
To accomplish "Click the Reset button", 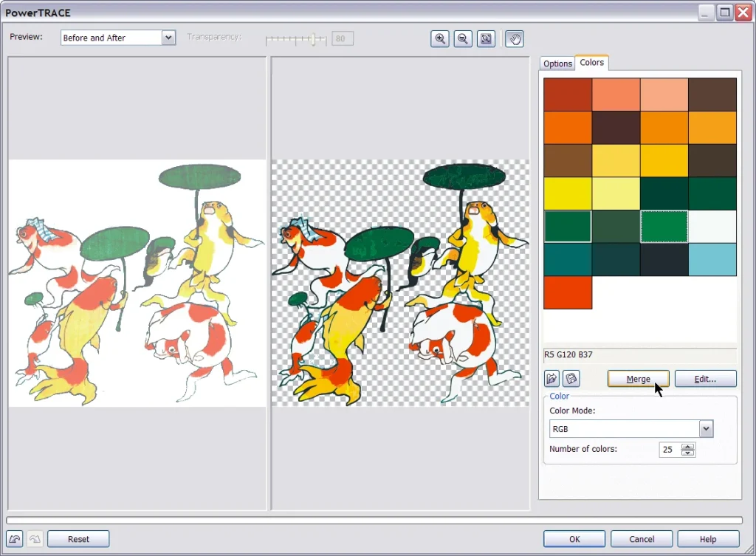I will (78, 538).
